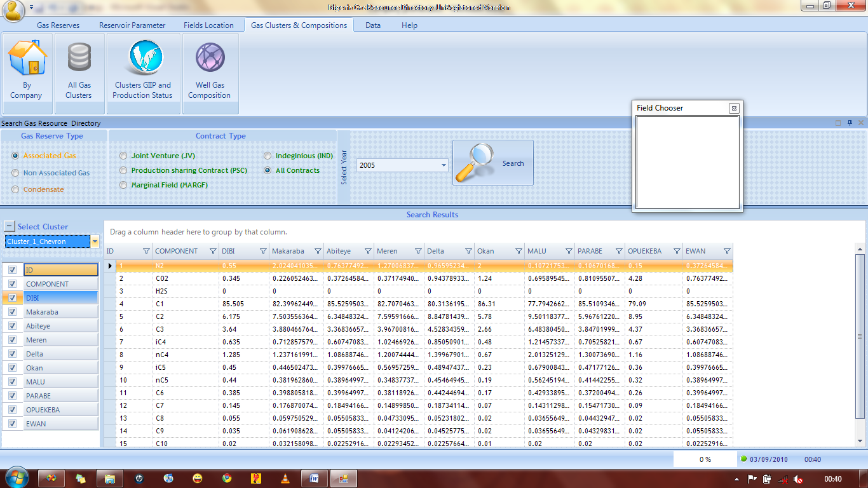Close the Field Chooser panel
This screenshot has height=488, width=868.
point(733,108)
